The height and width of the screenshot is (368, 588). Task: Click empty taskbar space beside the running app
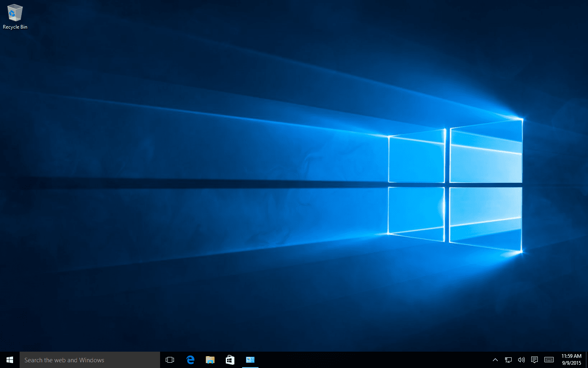point(367,360)
